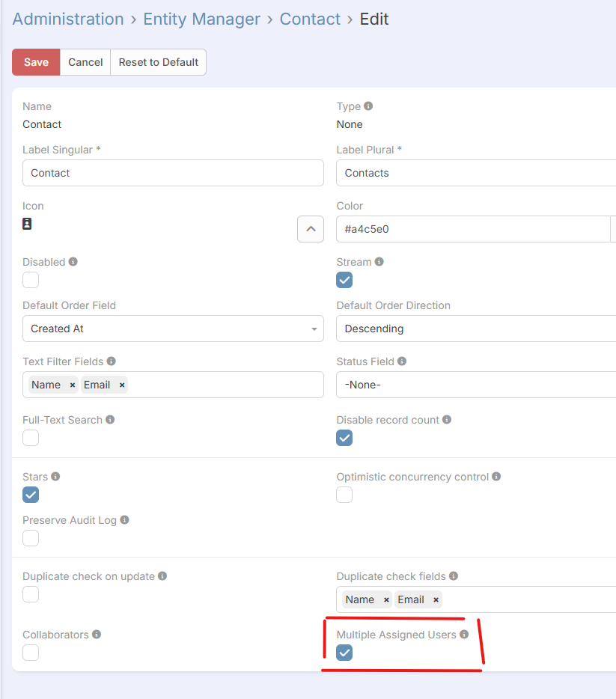This screenshot has height=699, width=616.
Task: Enable the Collaborators checkbox
Action: (x=31, y=653)
